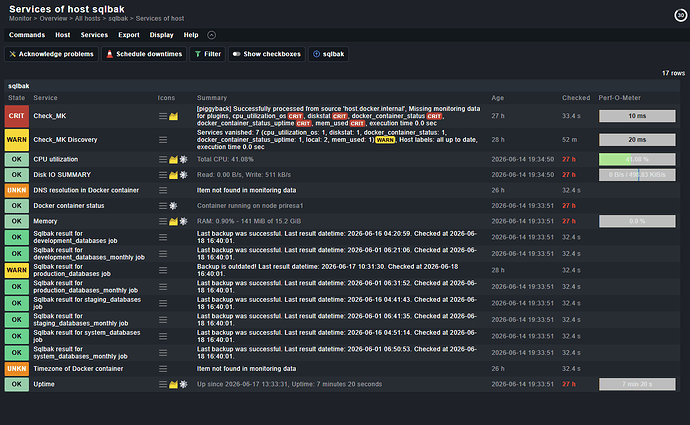Open the Uptime service link
Image resolution: width=690 pixels, height=425 pixels.
[x=44, y=385]
